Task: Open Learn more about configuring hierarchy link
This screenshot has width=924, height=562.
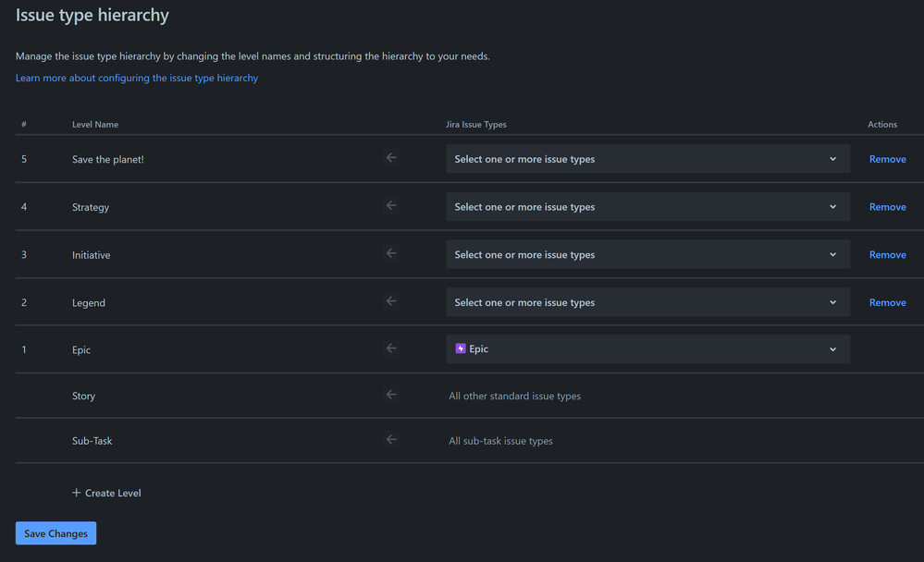Action: (x=137, y=78)
